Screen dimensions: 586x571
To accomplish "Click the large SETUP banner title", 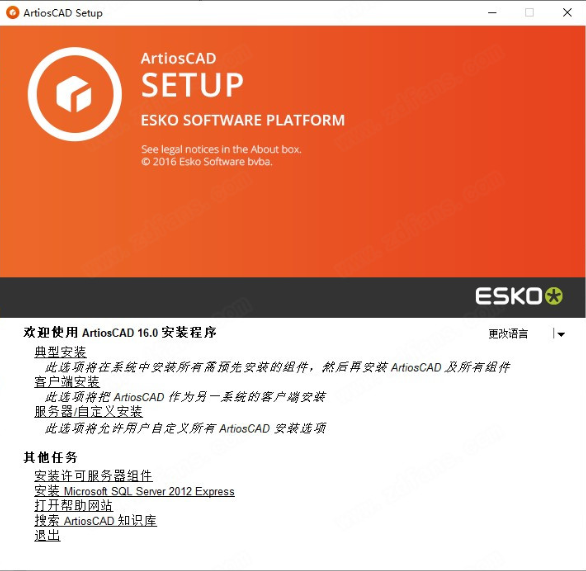I will click(192, 85).
